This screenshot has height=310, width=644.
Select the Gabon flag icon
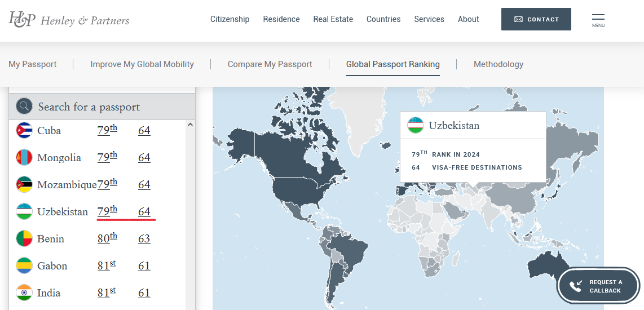(24, 266)
